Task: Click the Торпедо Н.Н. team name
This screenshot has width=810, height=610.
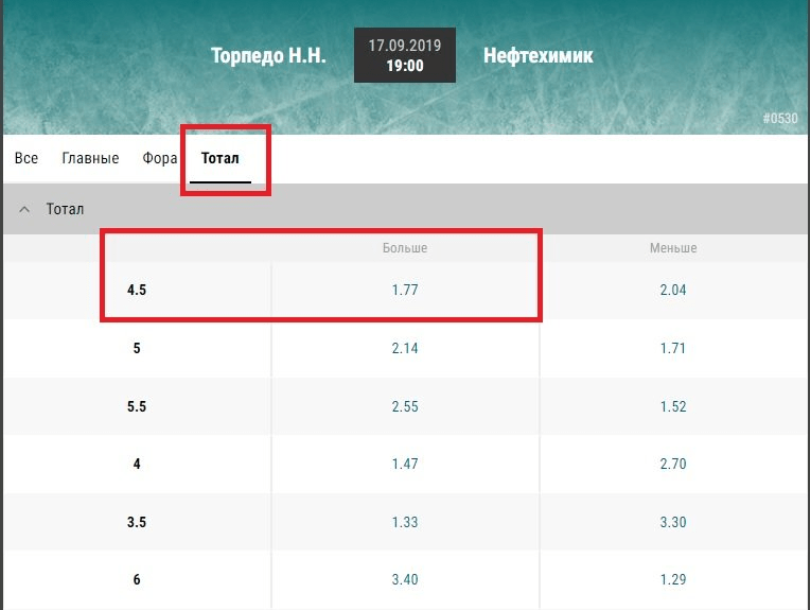Action: 269,56
